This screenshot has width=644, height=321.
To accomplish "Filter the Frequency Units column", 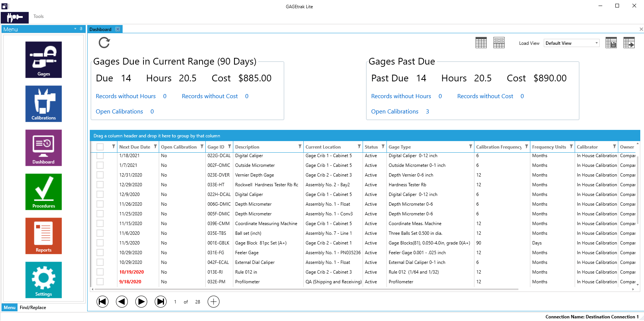I will [571, 147].
